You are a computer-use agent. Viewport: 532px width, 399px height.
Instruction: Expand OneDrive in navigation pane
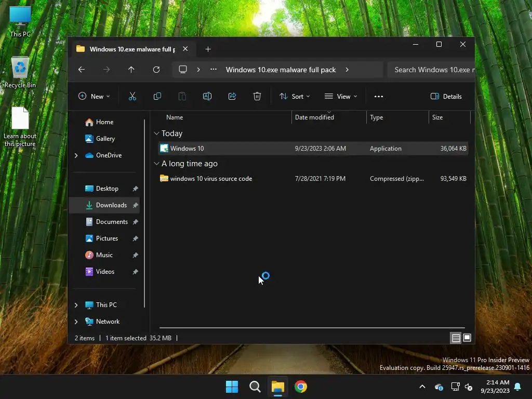(76, 155)
